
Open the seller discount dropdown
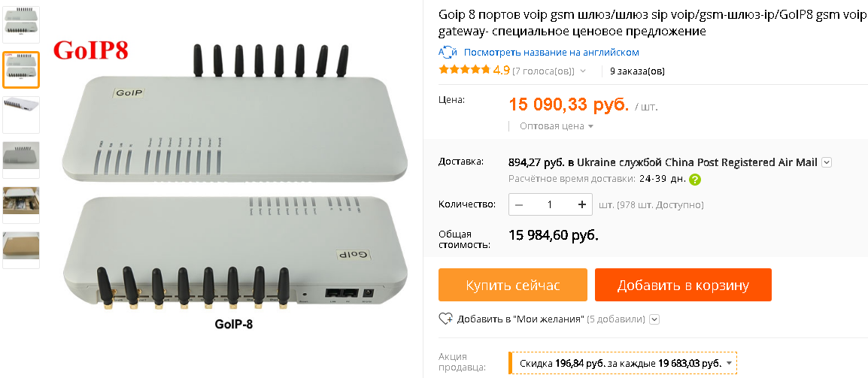623,364
